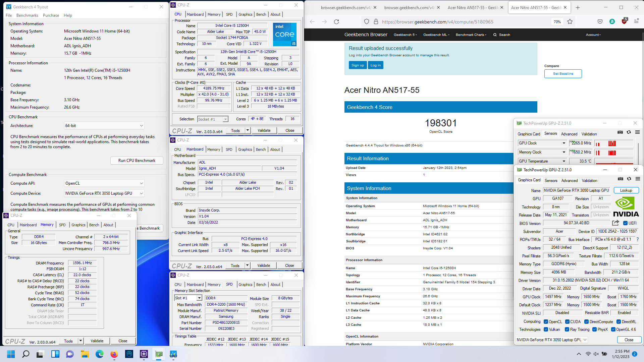Open the Benchmarks menu in Geekbench 4

click(27, 15)
